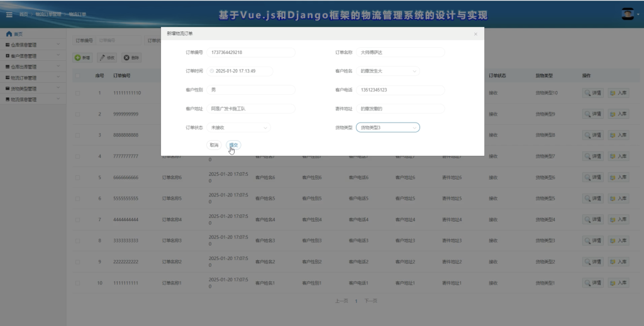Check the box for order 11111111110
This screenshot has height=326, width=644.
[x=77, y=93]
